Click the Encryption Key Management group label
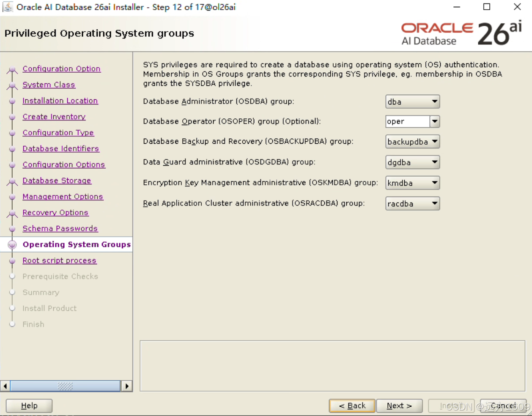The width and height of the screenshot is (532, 416). (x=260, y=183)
